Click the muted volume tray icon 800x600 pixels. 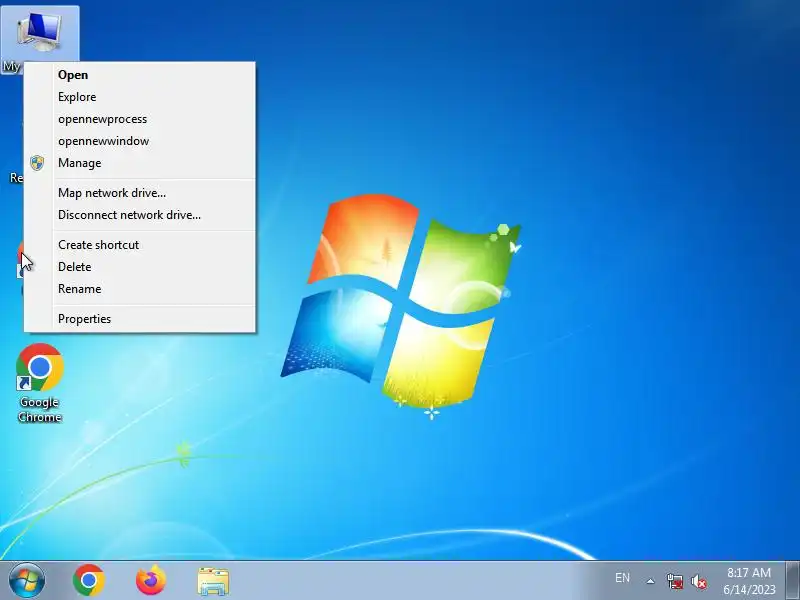pyautogui.click(x=698, y=581)
